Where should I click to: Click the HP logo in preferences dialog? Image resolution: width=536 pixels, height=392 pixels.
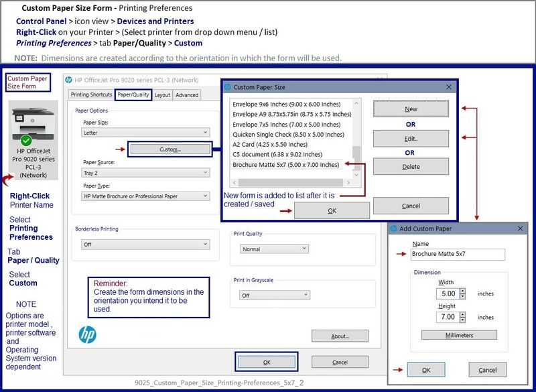(x=88, y=334)
